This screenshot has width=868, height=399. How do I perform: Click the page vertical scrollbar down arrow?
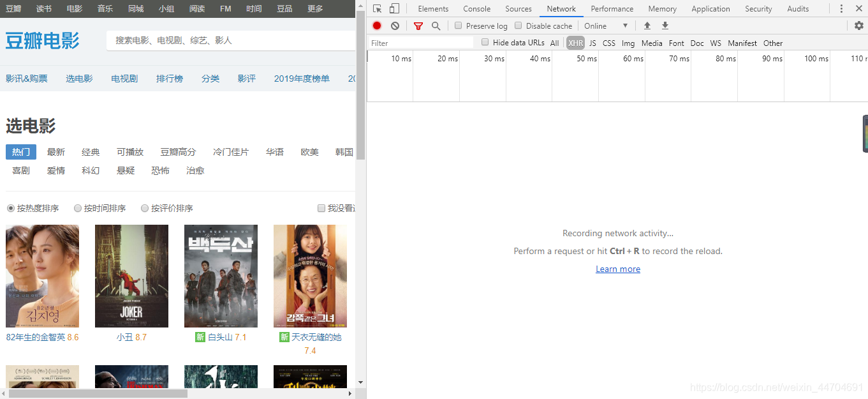[x=360, y=382]
